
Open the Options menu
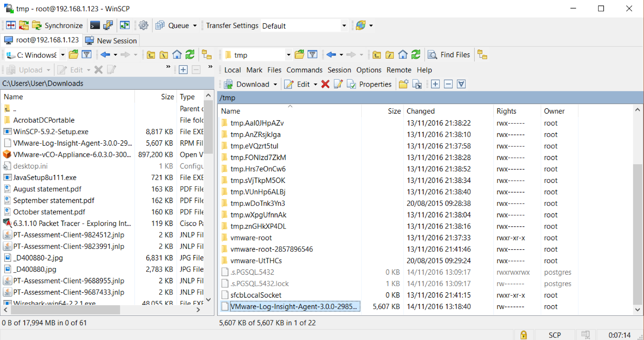tap(368, 70)
